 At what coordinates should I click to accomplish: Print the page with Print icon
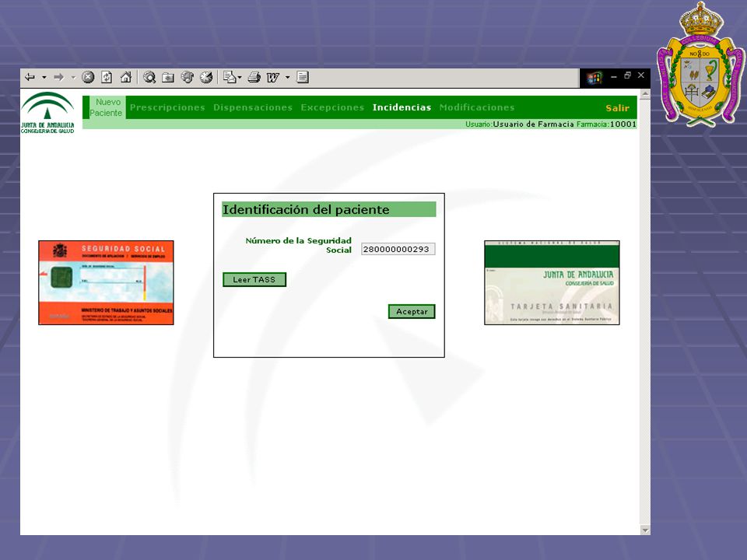tap(254, 77)
